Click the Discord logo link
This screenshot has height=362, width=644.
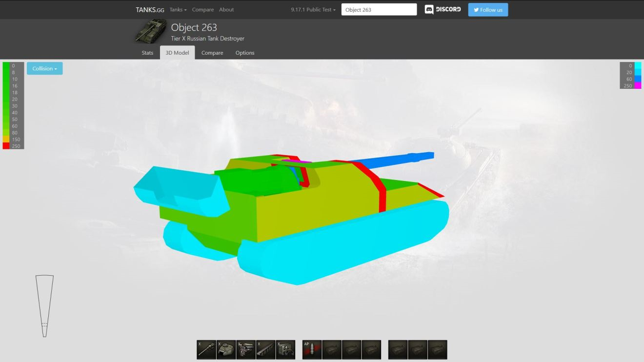pyautogui.click(x=443, y=10)
